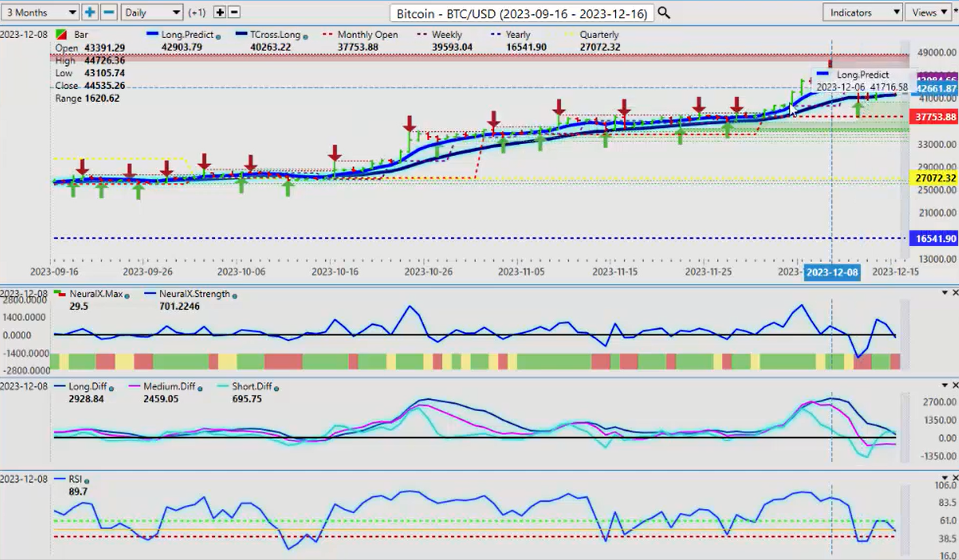Viewport: 959px width, 560px height.
Task: Open NeuralX panel options arrow
Action: 944,292
